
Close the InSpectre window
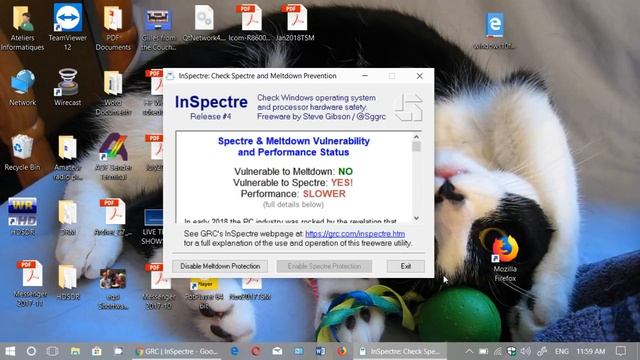(x=420, y=76)
